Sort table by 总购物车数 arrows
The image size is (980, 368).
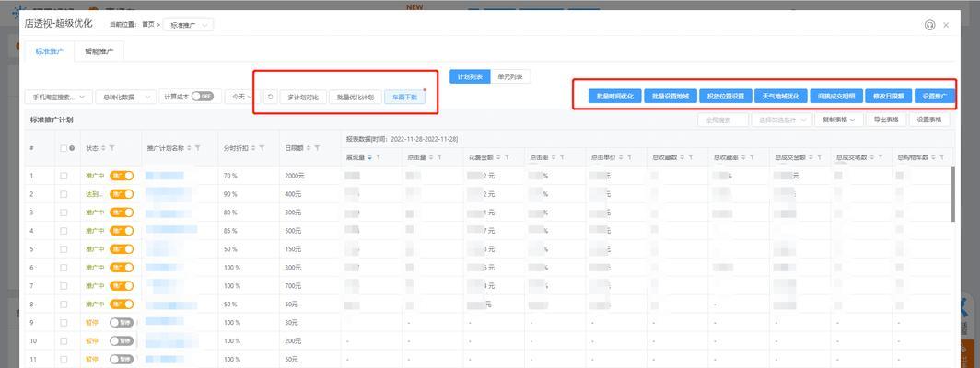(934, 157)
